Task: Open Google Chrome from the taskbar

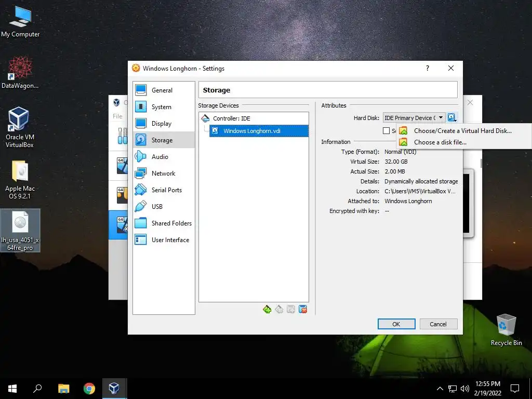Action: [x=89, y=389]
